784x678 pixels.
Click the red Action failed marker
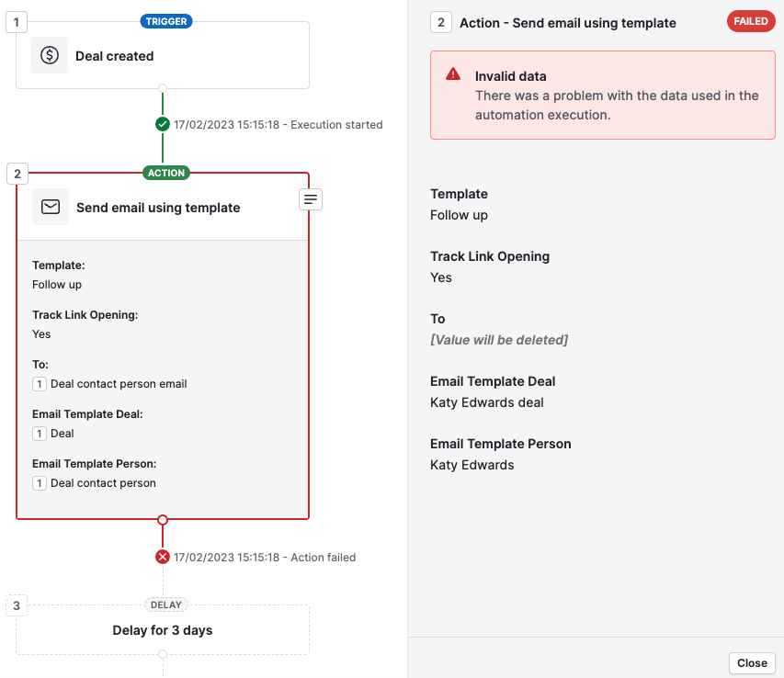pyautogui.click(x=163, y=556)
